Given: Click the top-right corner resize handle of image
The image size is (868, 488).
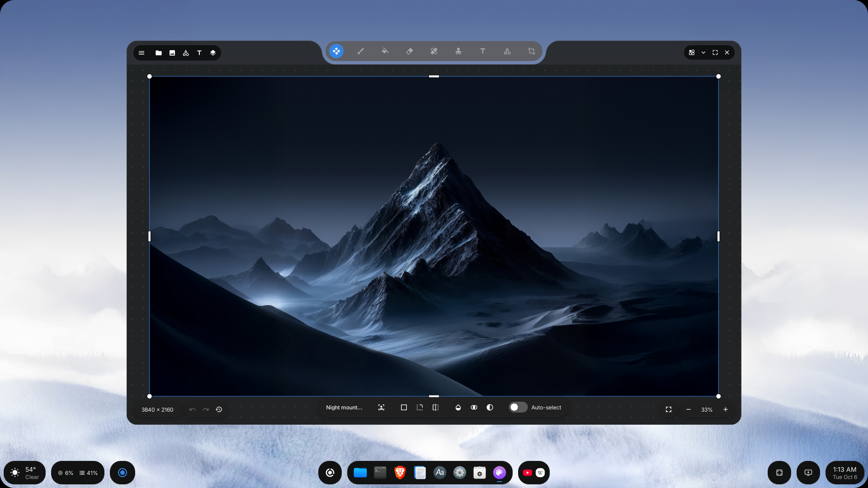Looking at the screenshot, I should point(718,76).
